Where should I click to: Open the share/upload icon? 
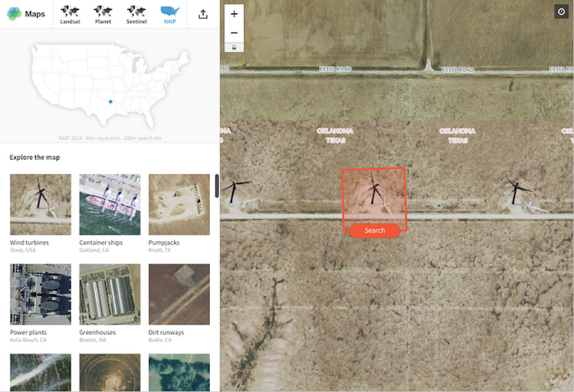(203, 14)
